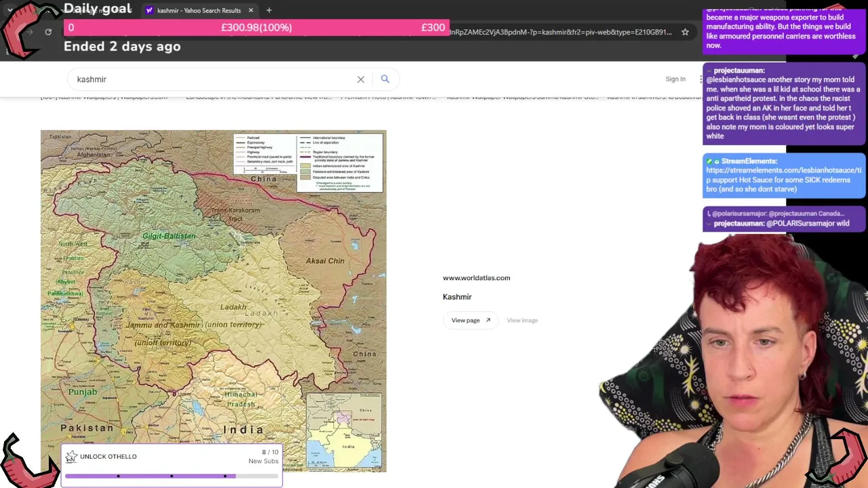Click the streamer webcam feed
The width and height of the screenshot is (868, 488).
tap(734, 361)
